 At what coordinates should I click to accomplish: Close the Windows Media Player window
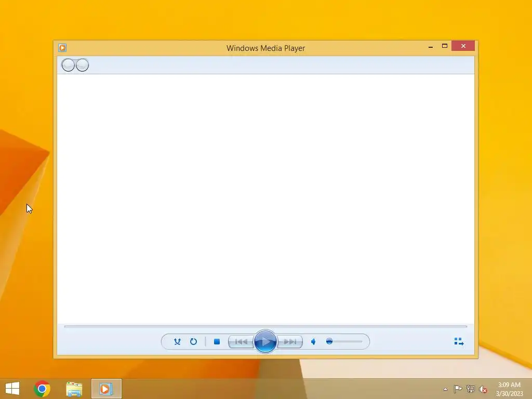coord(463,46)
